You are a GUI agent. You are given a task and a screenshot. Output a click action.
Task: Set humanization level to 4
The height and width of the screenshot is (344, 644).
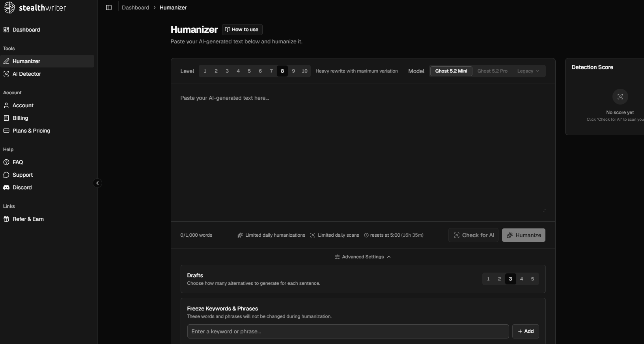point(238,71)
